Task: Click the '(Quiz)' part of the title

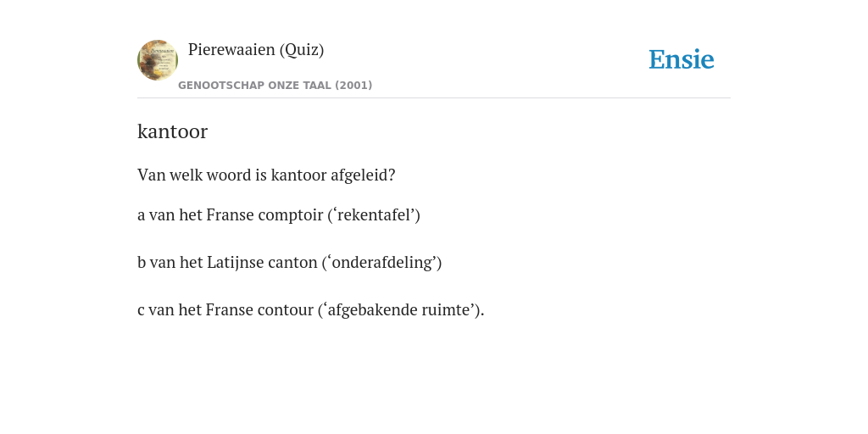Action: [x=302, y=50]
